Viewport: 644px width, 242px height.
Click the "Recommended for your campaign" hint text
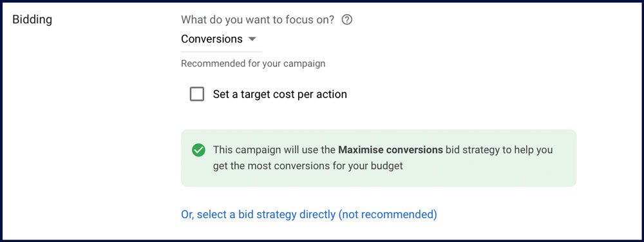click(253, 64)
